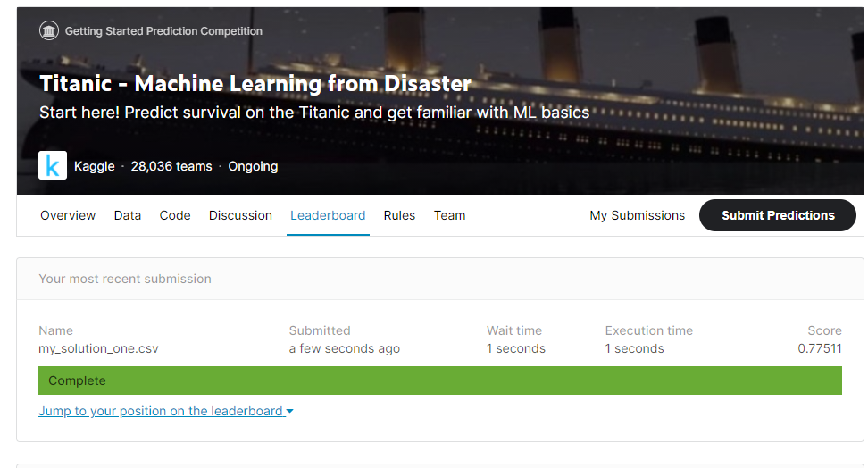Switch to the Code tab
Image resolution: width=868 pixels, height=468 pixels.
coord(175,215)
